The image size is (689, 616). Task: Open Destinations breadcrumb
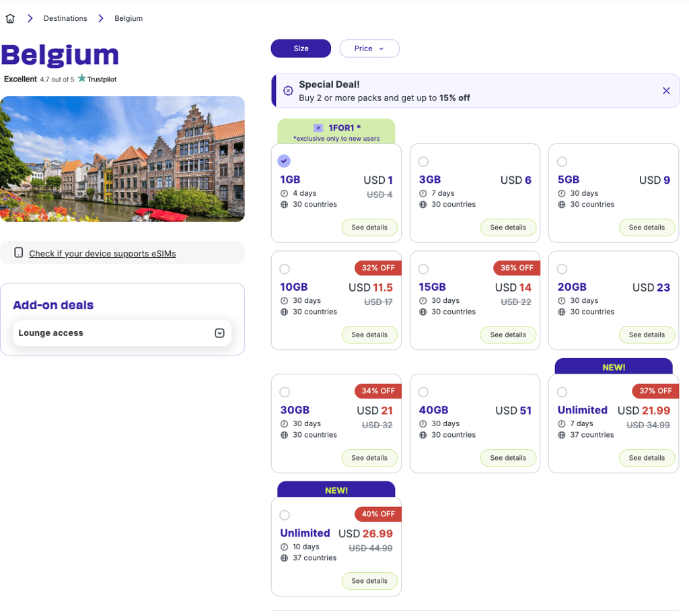tap(65, 18)
